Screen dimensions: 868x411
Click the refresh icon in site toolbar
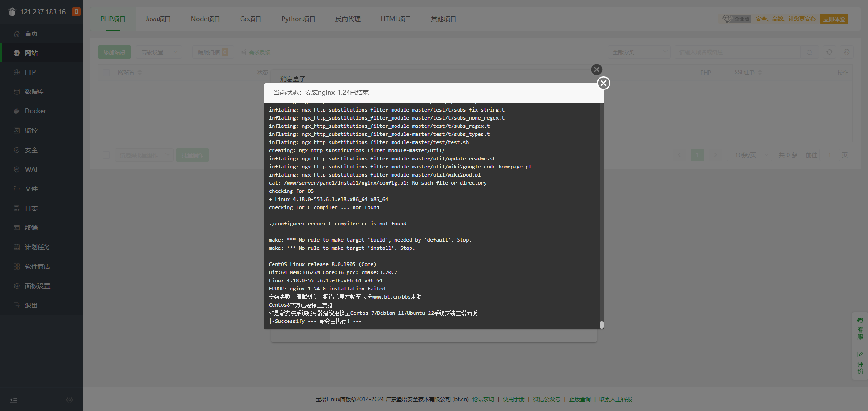tap(830, 52)
